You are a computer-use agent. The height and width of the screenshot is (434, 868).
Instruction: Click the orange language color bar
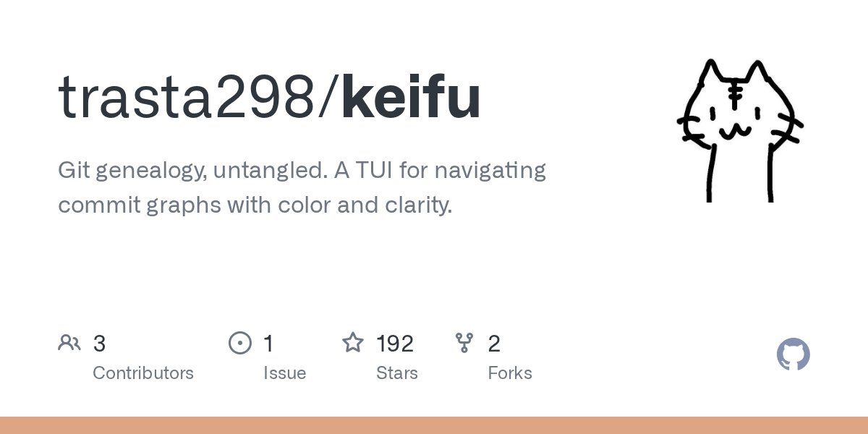pos(434,425)
